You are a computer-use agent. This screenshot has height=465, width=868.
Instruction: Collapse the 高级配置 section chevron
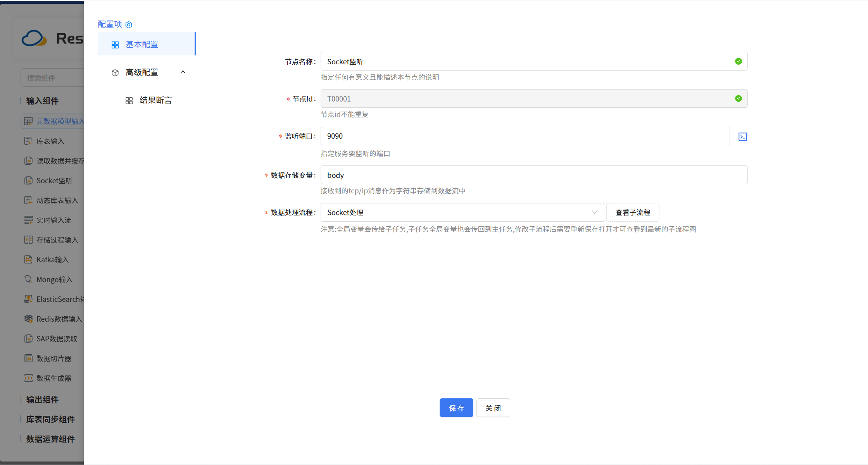click(183, 72)
